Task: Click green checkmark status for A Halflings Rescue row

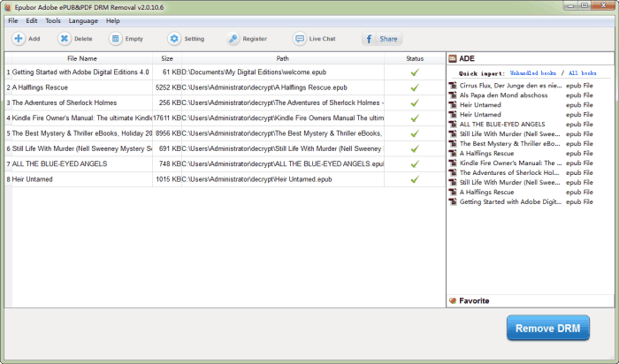Action: click(x=415, y=87)
